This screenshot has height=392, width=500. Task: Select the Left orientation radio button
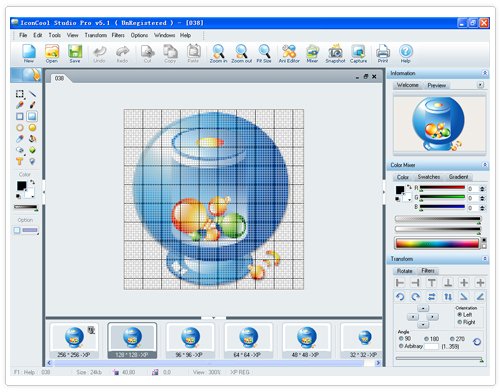(464, 315)
